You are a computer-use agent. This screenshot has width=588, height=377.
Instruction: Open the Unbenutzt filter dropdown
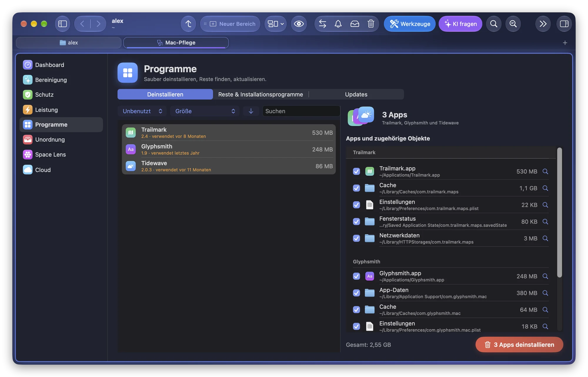click(142, 111)
